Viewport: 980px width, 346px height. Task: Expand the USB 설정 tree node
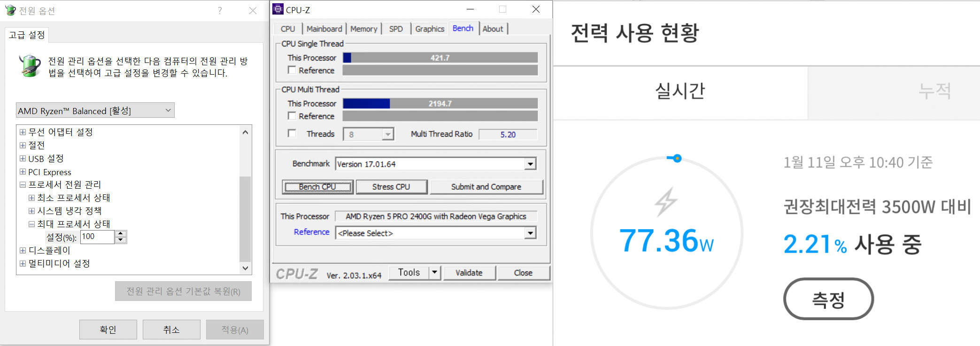click(23, 158)
